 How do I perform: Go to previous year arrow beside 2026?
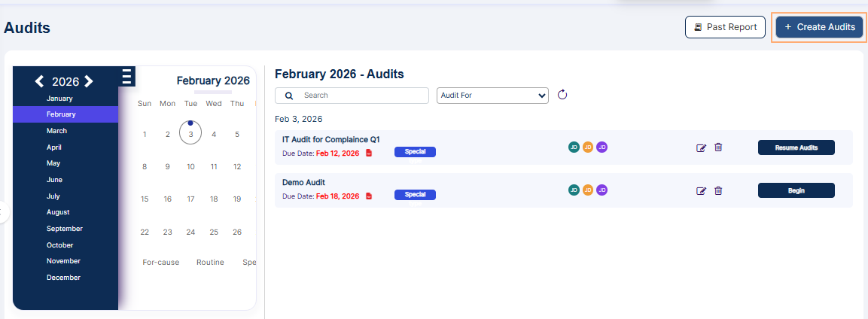coord(39,82)
